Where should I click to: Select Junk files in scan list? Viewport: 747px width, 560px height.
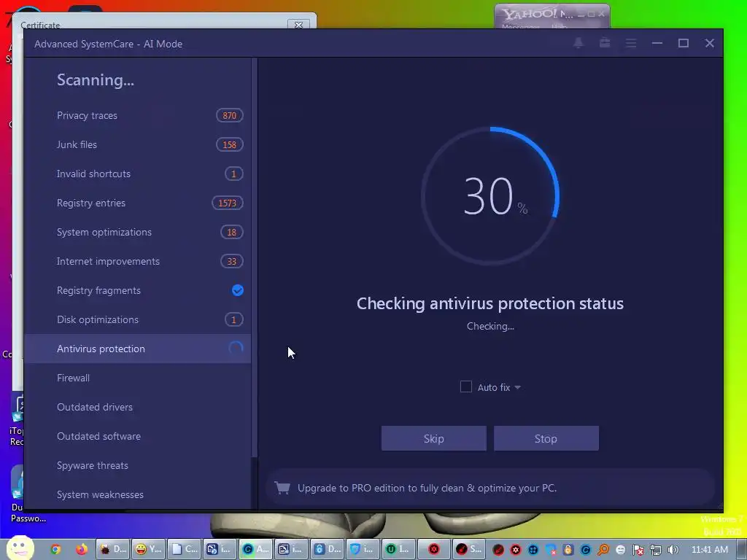coord(138,144)
